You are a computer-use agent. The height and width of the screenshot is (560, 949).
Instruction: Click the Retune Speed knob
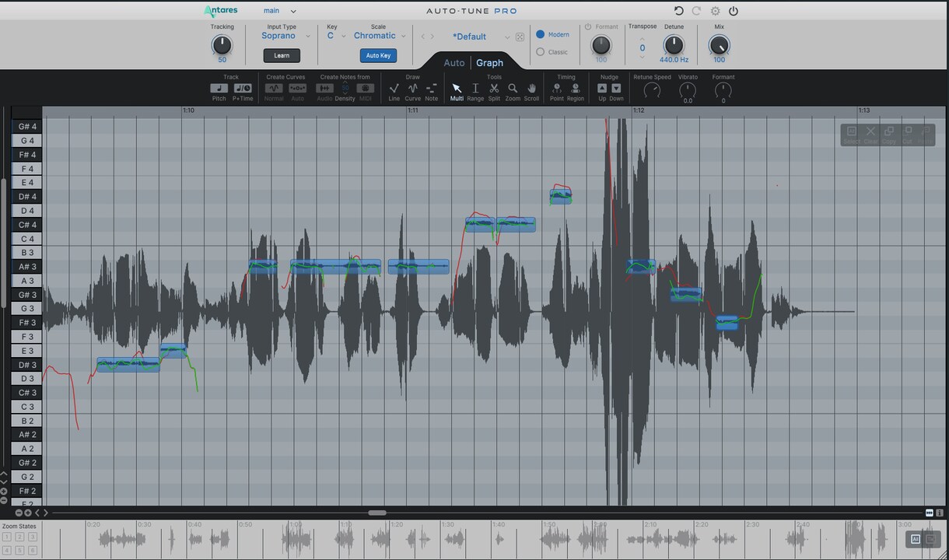pyautogui.click(x=652, y=90)
